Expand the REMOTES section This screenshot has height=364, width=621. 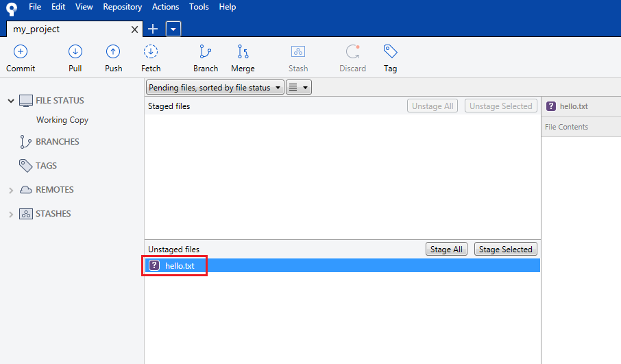point(11,191)
